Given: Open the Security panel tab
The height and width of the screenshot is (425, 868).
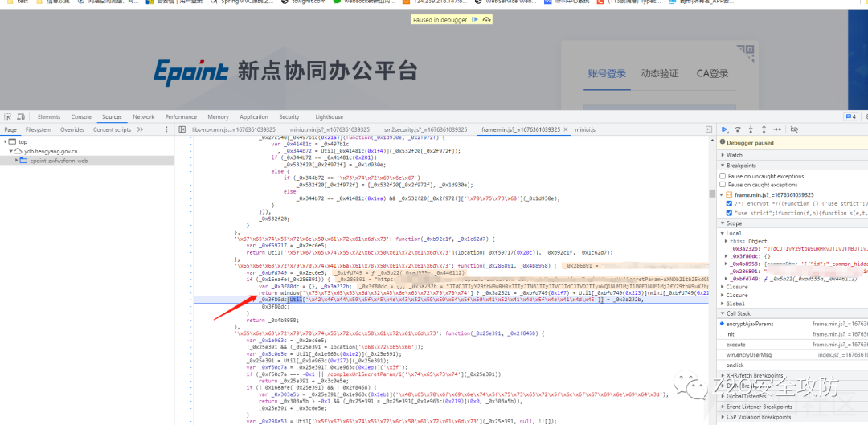Looking at the screenshot, I should coord(289,116).
